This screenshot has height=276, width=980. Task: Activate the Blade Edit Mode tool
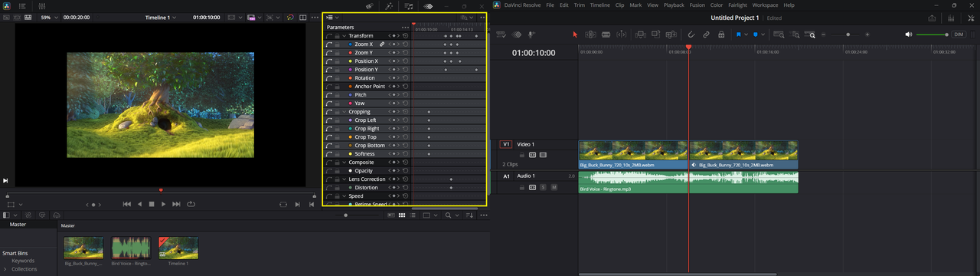point(606,34)
